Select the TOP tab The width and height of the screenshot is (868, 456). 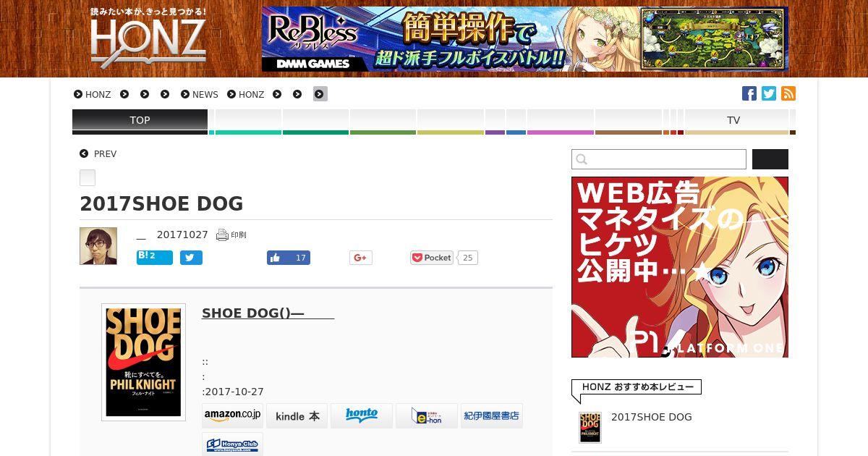coord(140,122)
